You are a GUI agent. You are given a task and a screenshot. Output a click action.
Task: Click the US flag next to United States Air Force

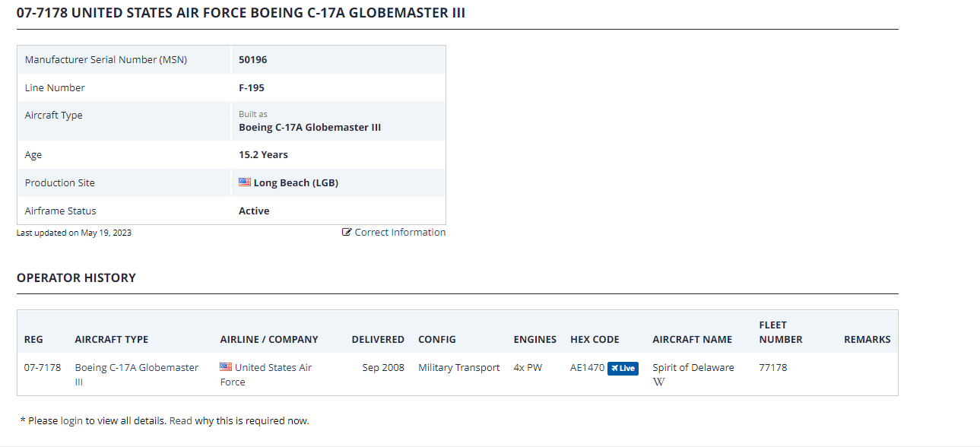[x=226, y=367]
